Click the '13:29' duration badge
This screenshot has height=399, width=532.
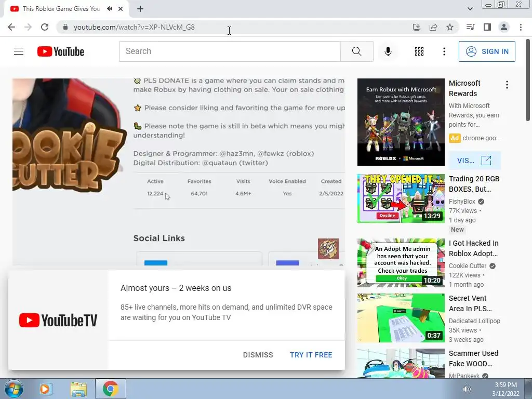432,216
